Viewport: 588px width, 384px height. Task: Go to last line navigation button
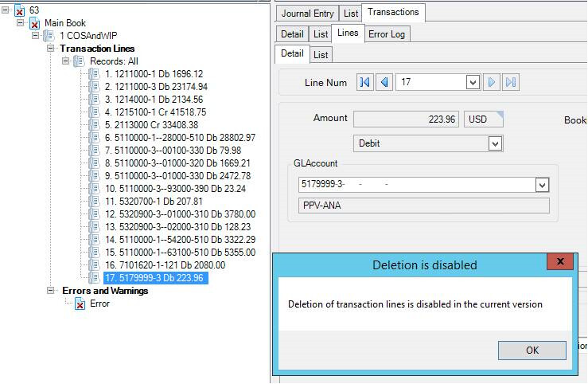point(511,82)
